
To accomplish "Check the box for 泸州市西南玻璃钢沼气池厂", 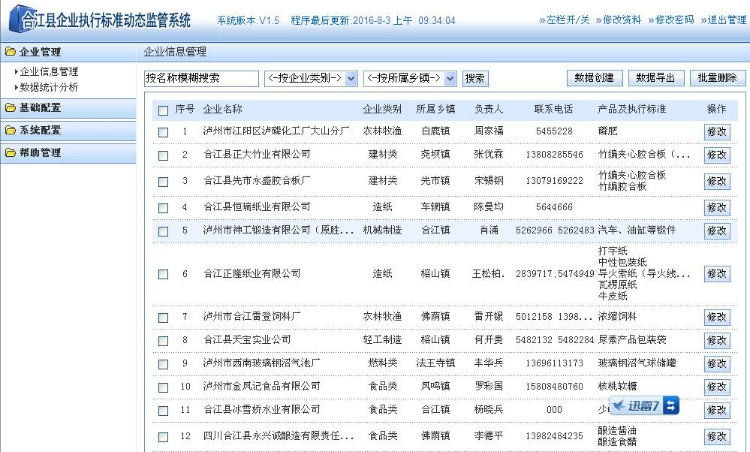I will (163, 364).
